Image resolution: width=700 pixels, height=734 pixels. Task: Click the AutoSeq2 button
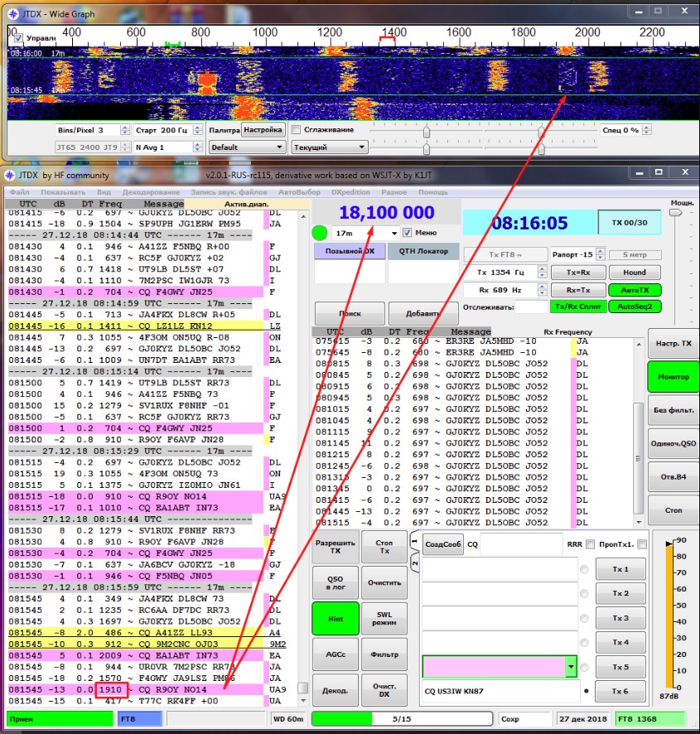634,307
